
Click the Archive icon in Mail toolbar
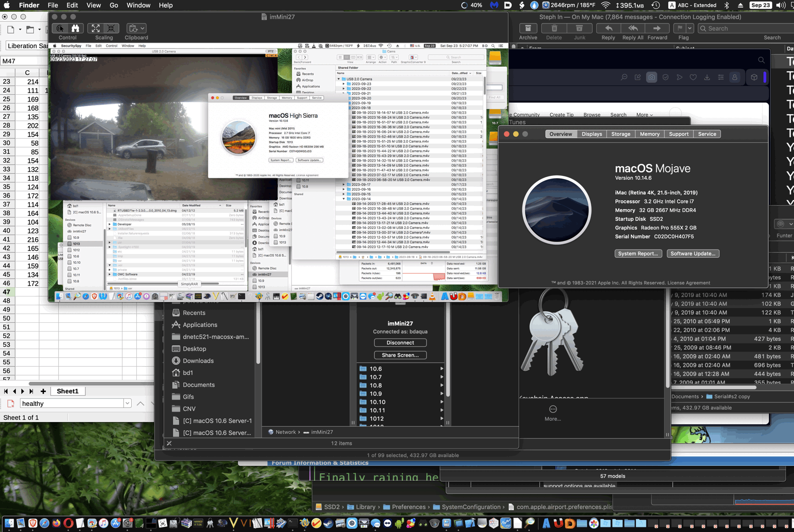pos(528,29)
